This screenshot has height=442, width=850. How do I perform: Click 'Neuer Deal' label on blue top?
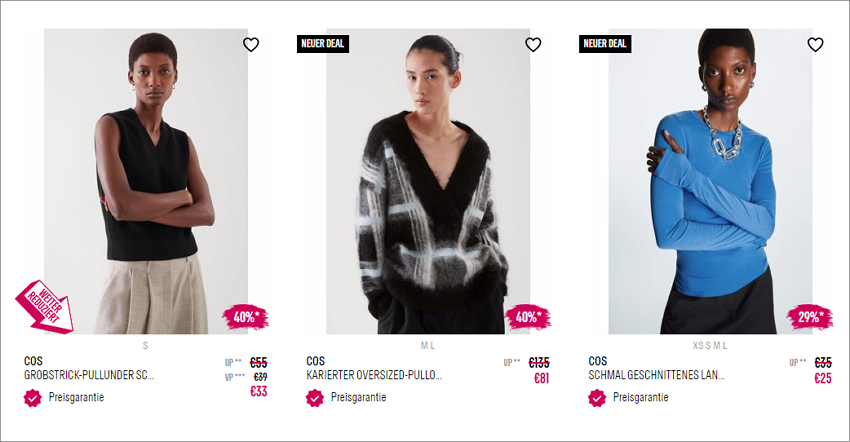coord(605,44)
